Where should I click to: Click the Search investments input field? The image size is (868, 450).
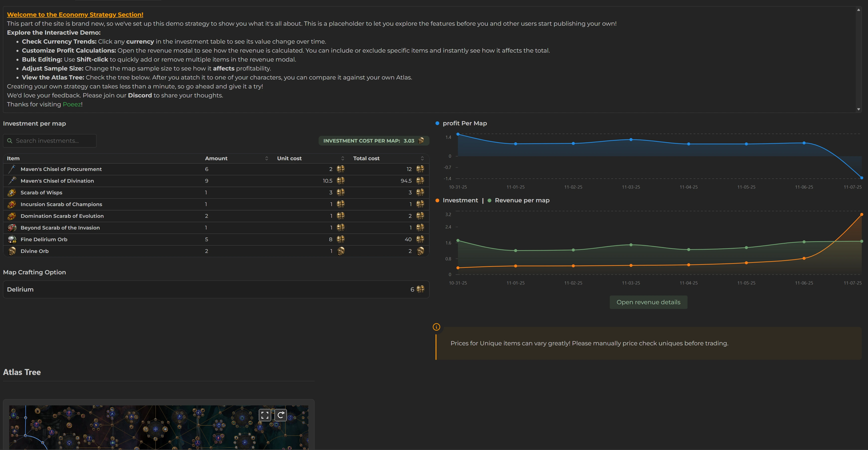(50, 141)
